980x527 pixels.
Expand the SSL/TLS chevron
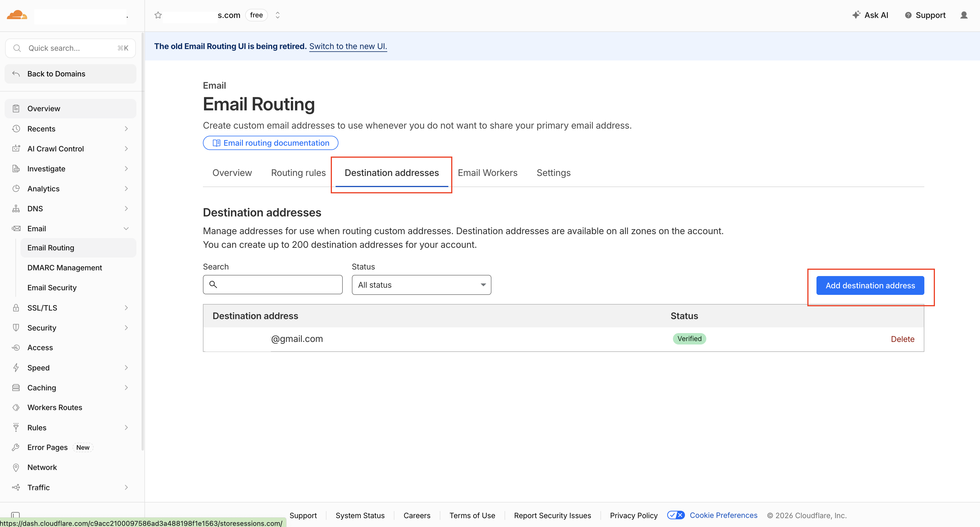tap(126, 308)
